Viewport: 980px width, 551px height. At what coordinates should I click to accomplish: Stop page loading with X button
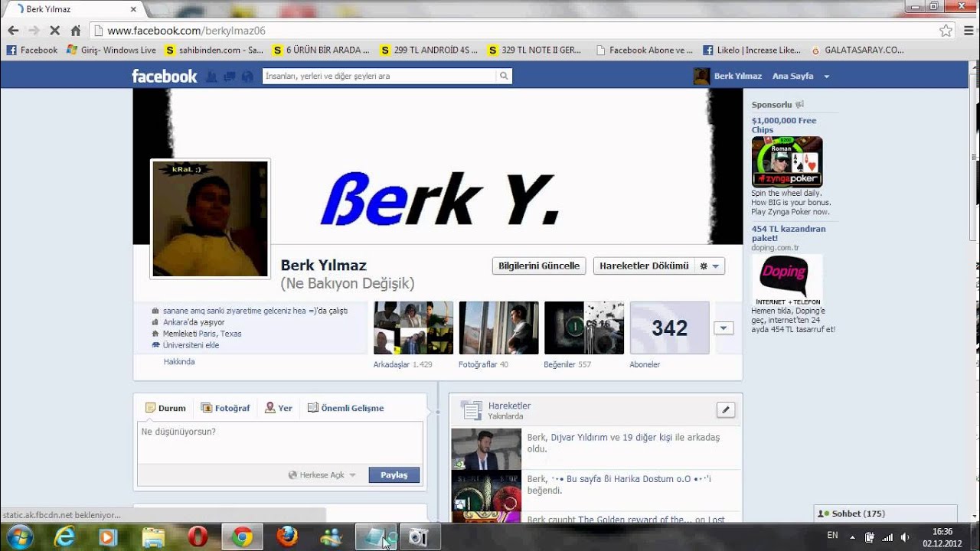[54, 31]
